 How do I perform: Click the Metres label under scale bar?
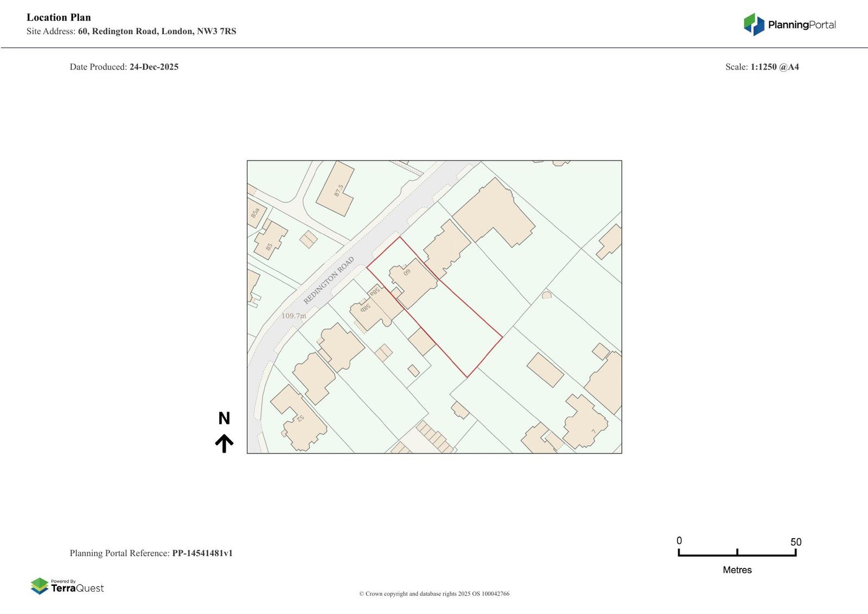[x=737, y=570]
